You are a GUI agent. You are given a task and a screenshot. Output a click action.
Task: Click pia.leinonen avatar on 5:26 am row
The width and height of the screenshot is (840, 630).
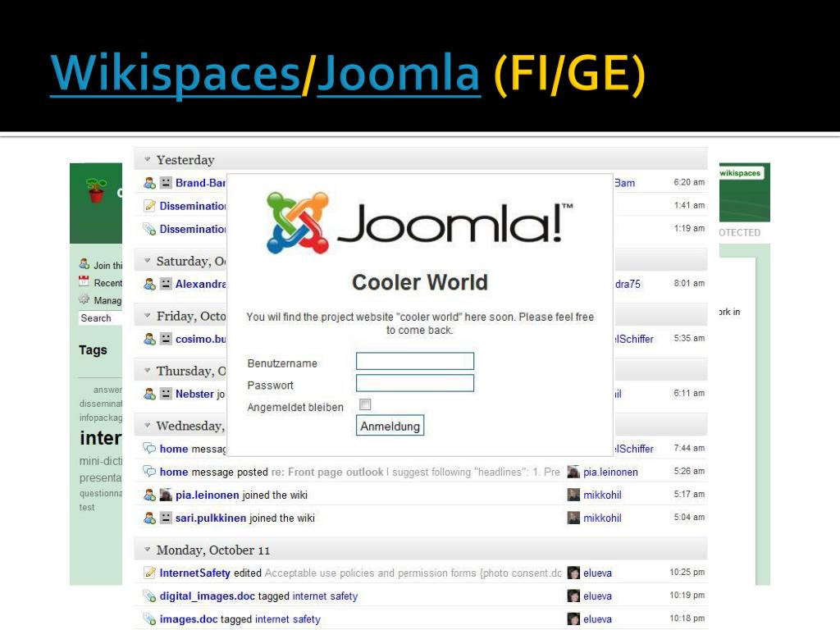[573, 472]
